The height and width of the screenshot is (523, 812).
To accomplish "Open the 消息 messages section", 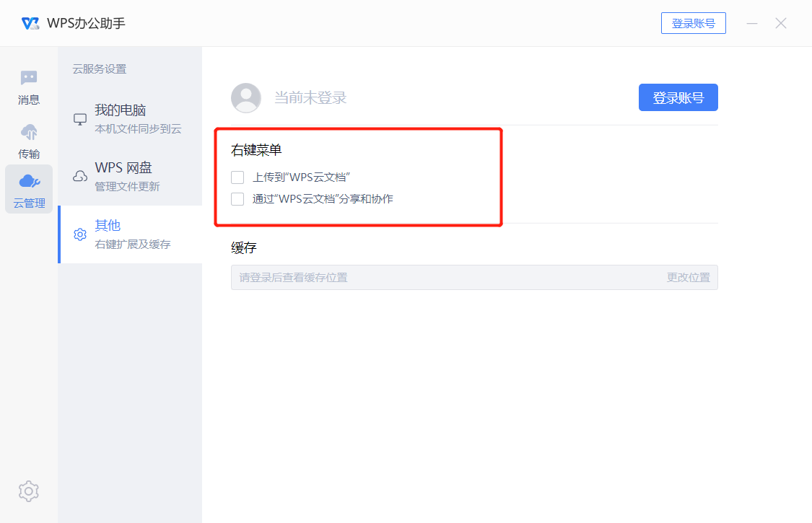I will pos(28,87).
